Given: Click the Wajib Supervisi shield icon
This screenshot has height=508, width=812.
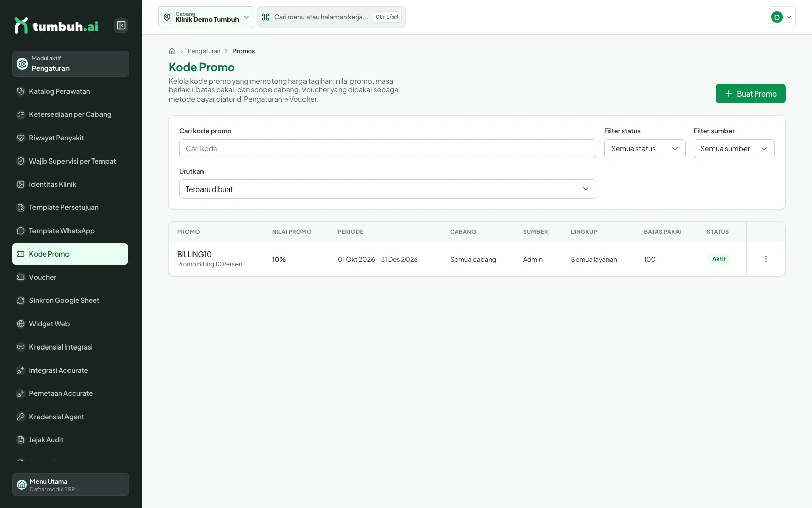Looking at the screenshot, I should tap(21, 161).
